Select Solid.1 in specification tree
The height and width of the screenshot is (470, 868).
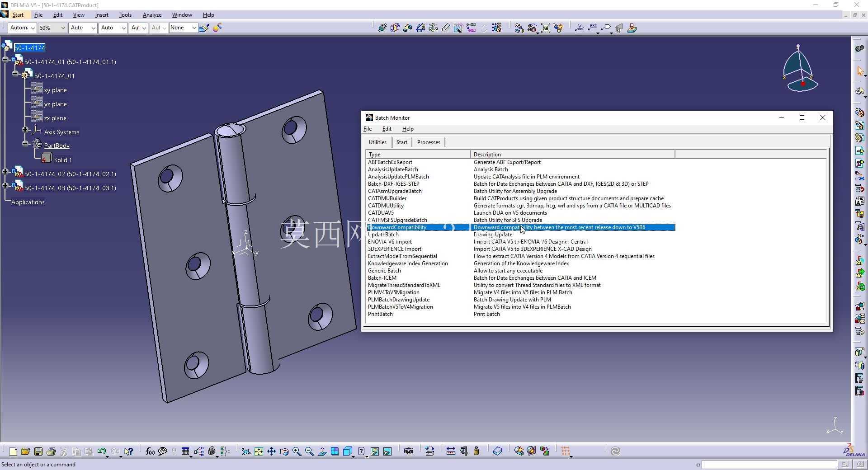click(63, 160)
